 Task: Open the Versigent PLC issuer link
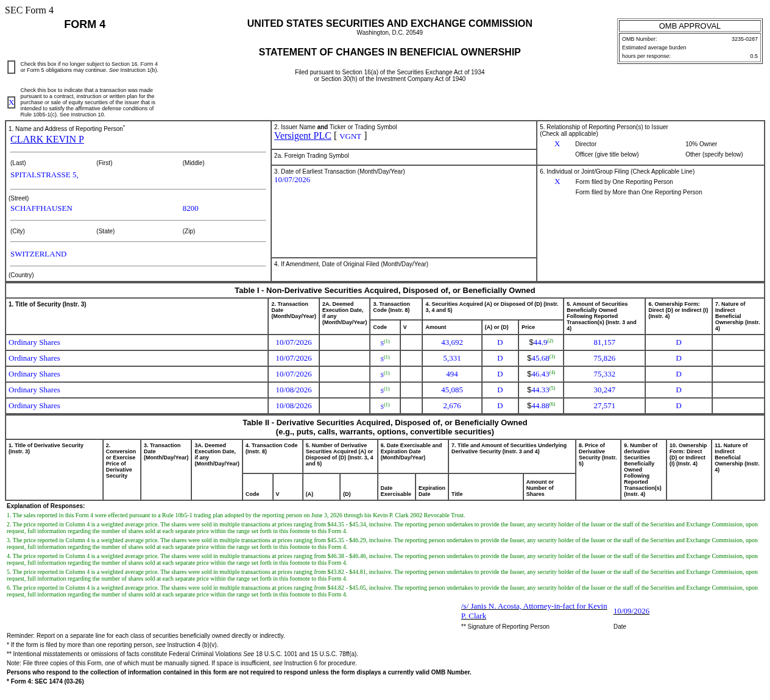pyautogui.click(x=303, y=136)
